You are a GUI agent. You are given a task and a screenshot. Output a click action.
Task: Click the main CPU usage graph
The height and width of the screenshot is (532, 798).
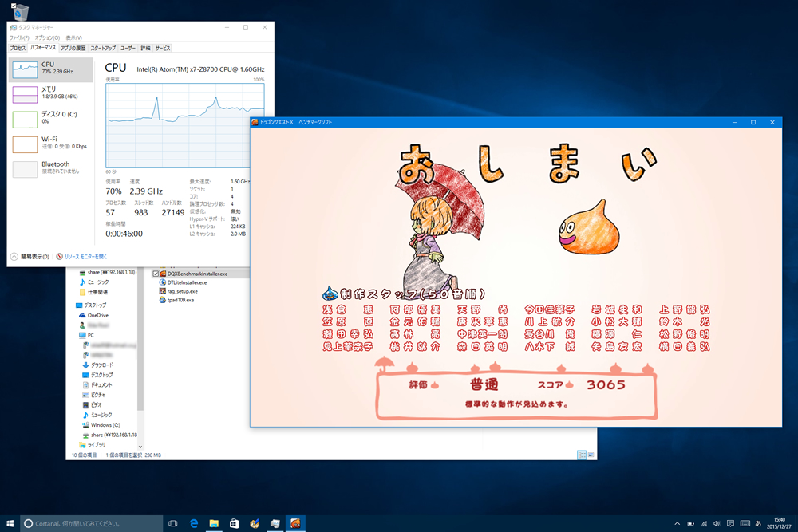pyautogui.click(x=185, y=126)
